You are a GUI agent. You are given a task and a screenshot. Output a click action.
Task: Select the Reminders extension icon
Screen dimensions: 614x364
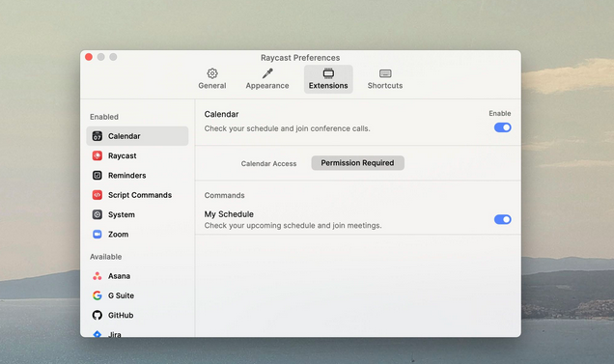click(x=98, y=175)
